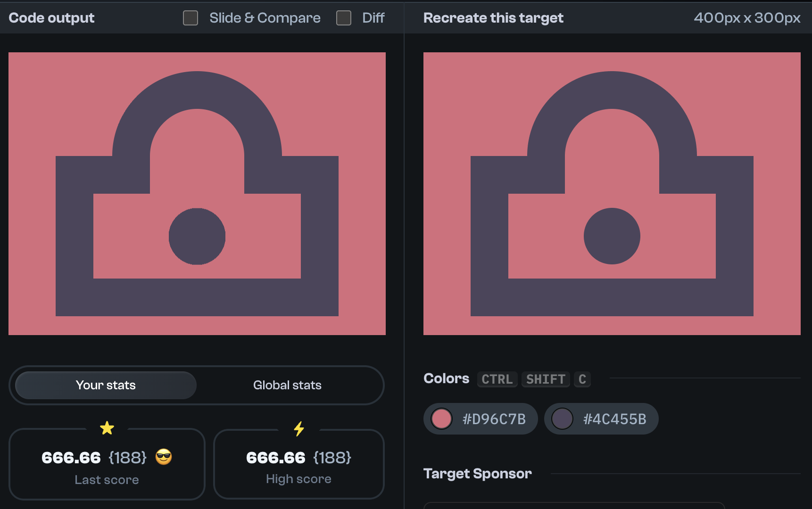Click the yellow star icon above Last score
812x509 pixels.
[107, 428]
